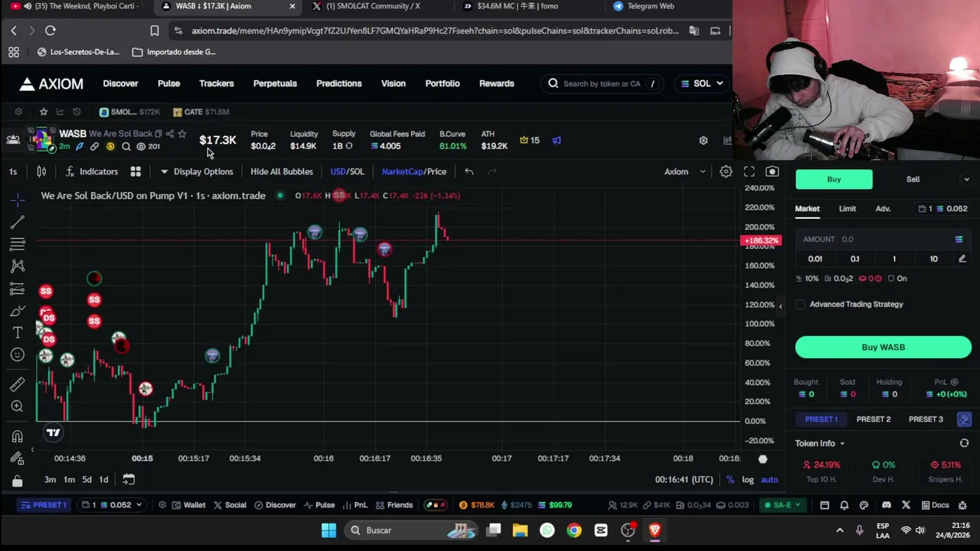
Task: Open Brave browser from taskbar
Action: 655,530
